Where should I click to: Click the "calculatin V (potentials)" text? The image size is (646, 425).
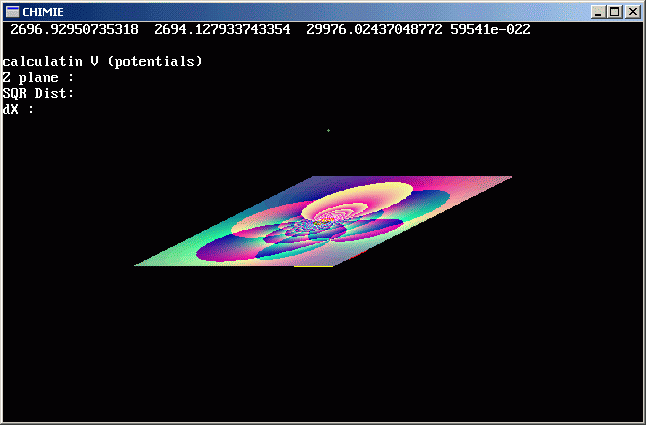coord(102,62)
